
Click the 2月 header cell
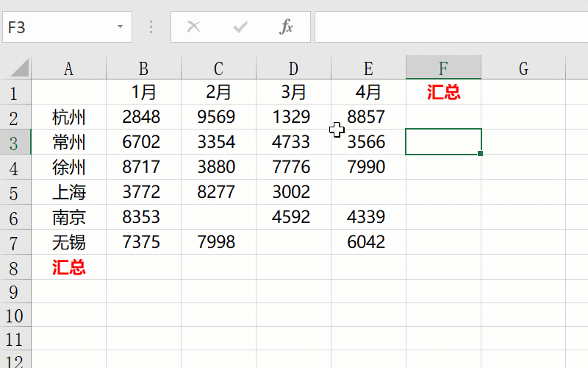pyautogui.click(x=218, y=92)
